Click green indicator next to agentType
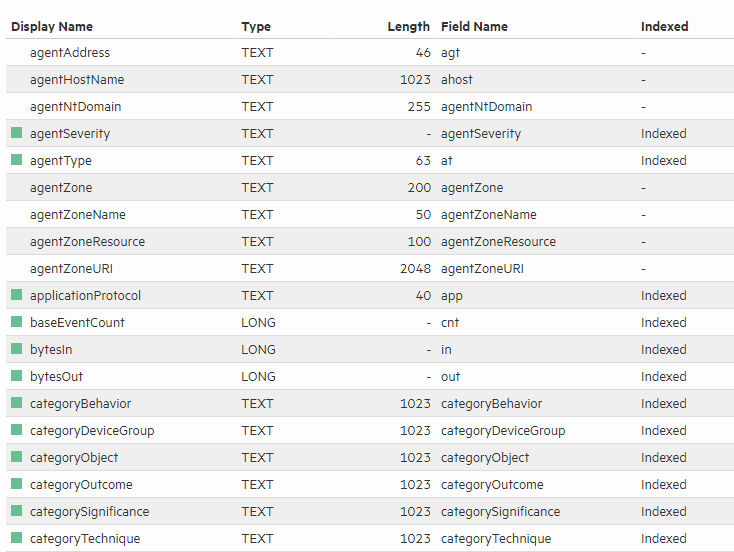This screenshot has height=552, width=734. point(16,160)
